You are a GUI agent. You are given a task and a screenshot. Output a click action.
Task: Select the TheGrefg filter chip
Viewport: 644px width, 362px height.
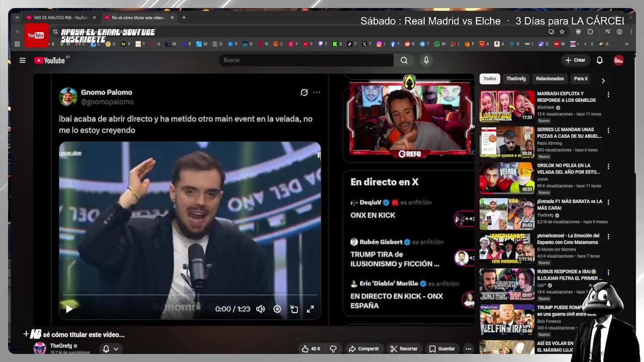click(x=516, y=79)
